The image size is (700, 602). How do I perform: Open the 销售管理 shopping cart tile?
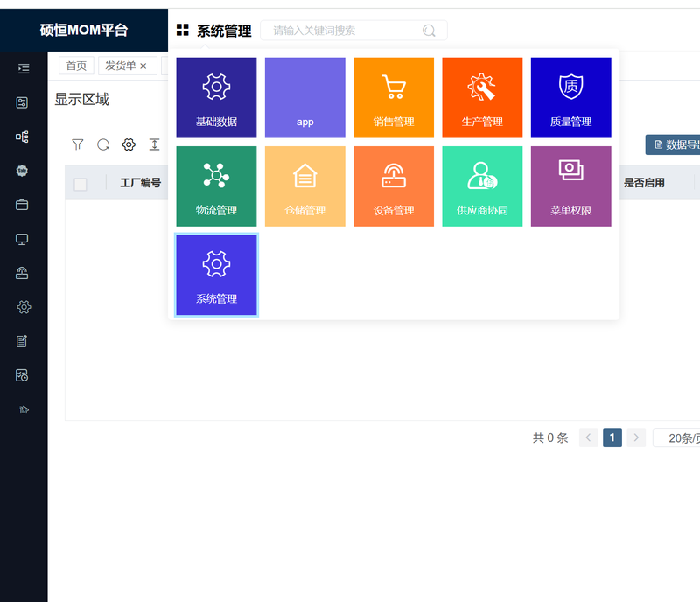[x=394, y=97]
